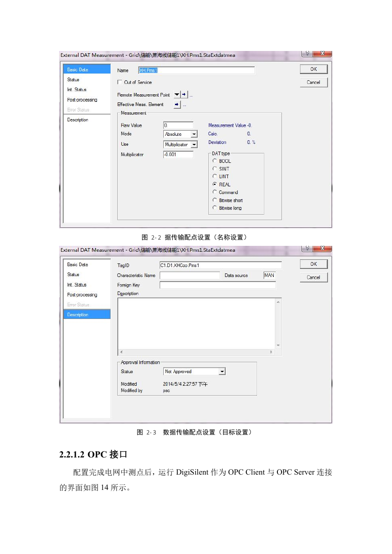Click the Description area horizontal scrollbar
The image size is (392, 554).
tap(196, 352)
